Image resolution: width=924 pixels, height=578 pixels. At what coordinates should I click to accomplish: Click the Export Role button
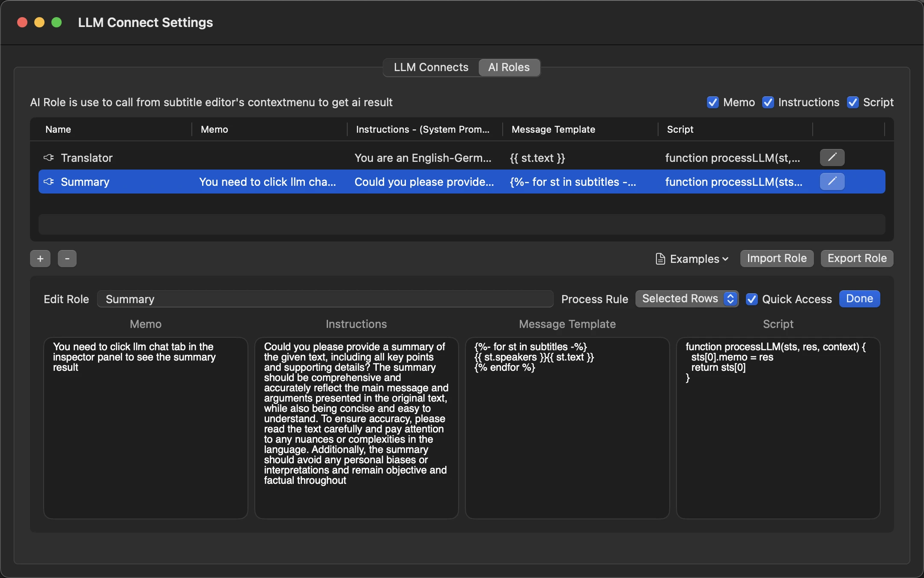[857, 259]
